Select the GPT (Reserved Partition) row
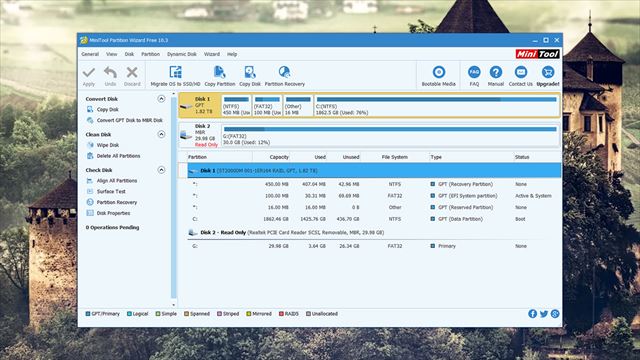This screenshot has width=640, height=360. coord(374,207)
